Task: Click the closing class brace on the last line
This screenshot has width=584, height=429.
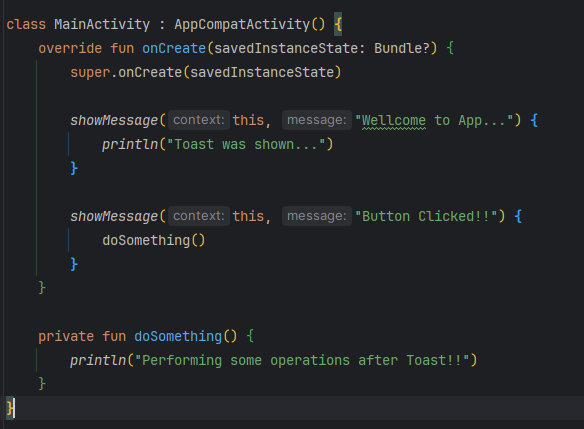Action: pos(10,408)
